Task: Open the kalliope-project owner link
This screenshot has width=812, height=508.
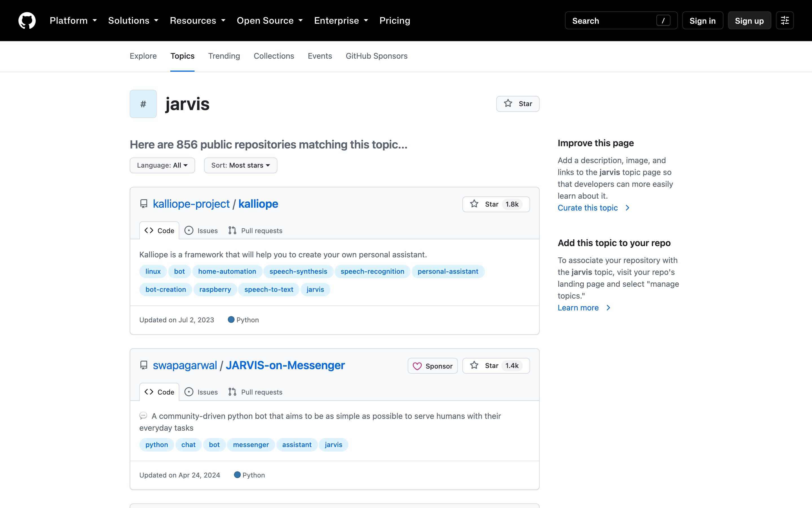Action: [x=191, y=204]
